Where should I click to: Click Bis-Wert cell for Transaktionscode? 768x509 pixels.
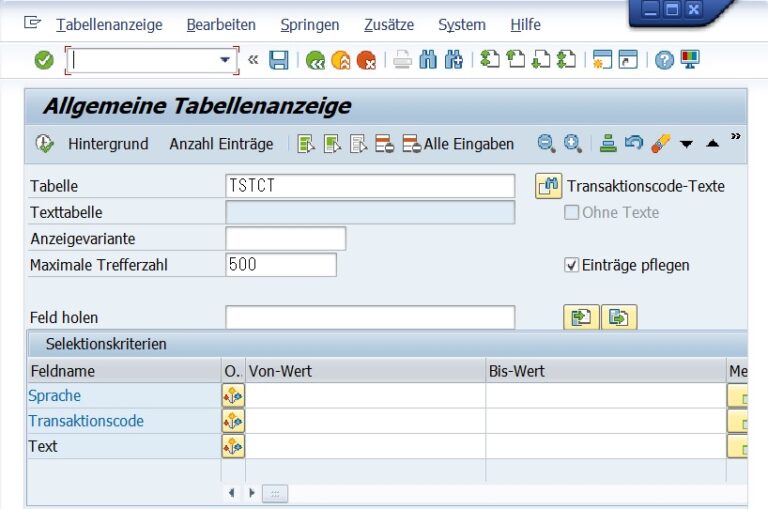tap(606, 421)
